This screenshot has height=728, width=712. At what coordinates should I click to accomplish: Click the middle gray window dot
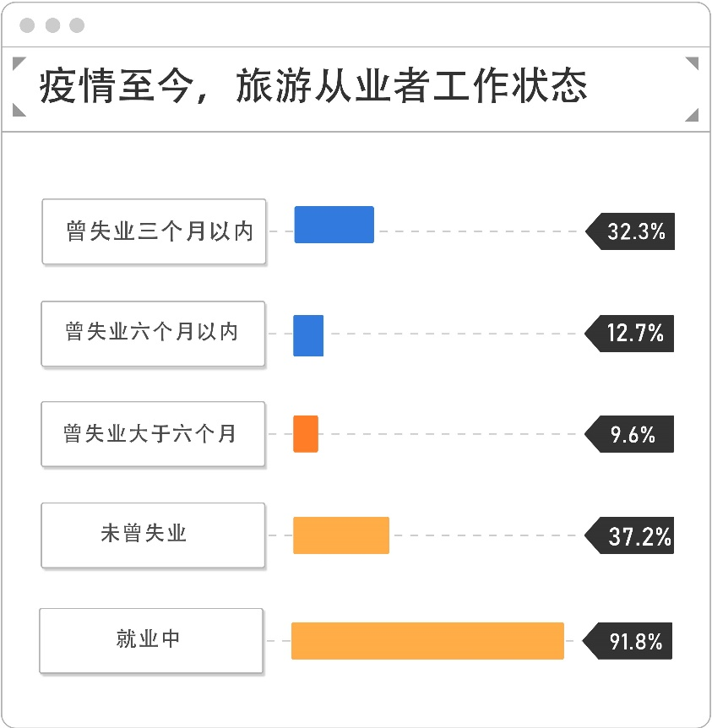[x=52, y=25]
